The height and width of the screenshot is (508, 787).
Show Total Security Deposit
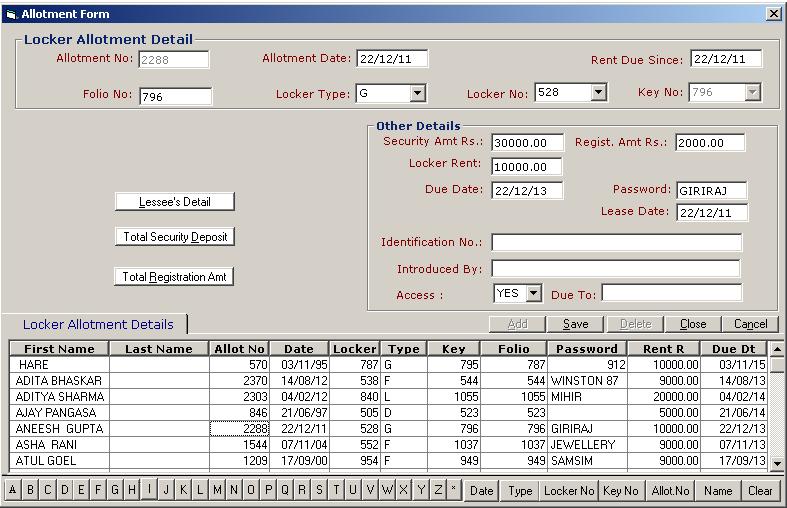coord(175,237)
